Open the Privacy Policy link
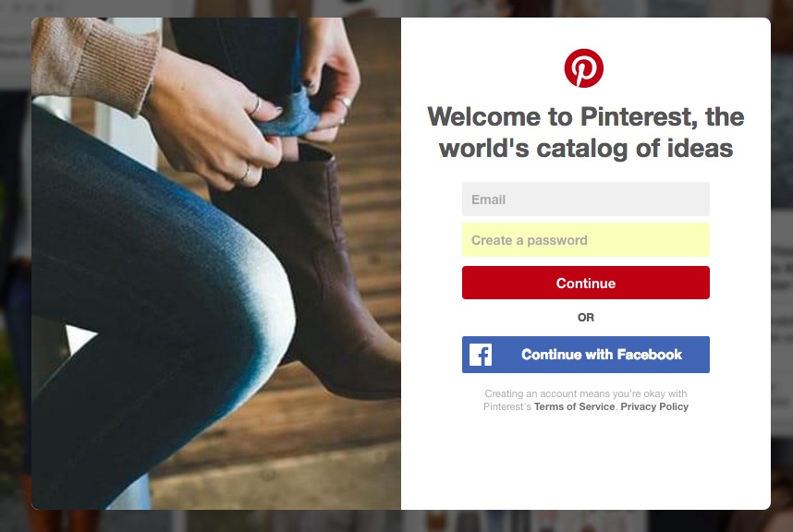 point(654,406)
